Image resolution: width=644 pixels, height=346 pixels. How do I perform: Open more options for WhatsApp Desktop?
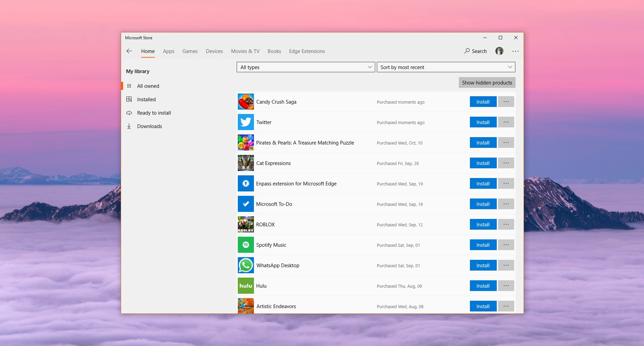(x=506, y=265)
